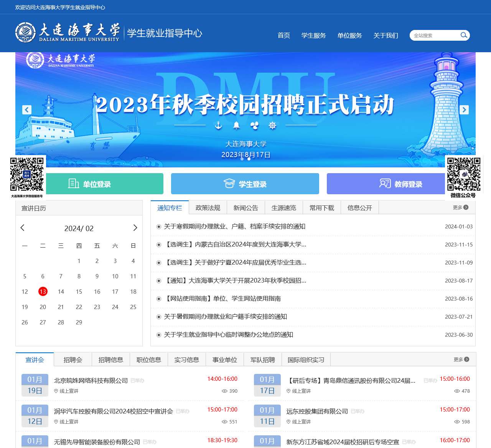
Task: Go to previous month in 宣讲日历 calendar
Action: click(x=23, y=228)
